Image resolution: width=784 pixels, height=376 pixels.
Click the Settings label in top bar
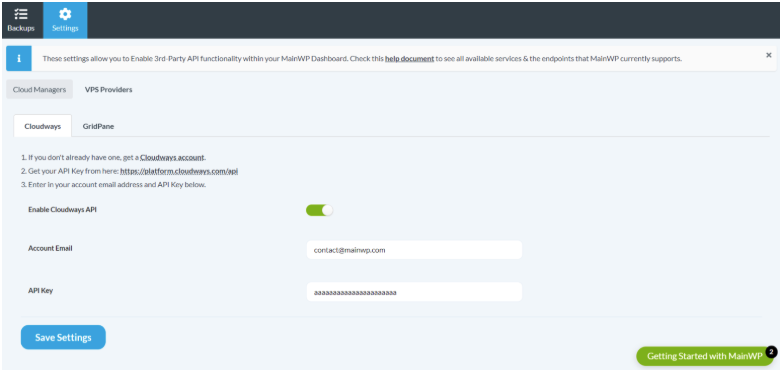point(65,28)
